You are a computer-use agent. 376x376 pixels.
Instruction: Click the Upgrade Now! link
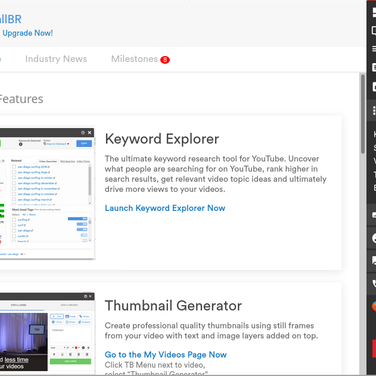click(x=27, y=33)
